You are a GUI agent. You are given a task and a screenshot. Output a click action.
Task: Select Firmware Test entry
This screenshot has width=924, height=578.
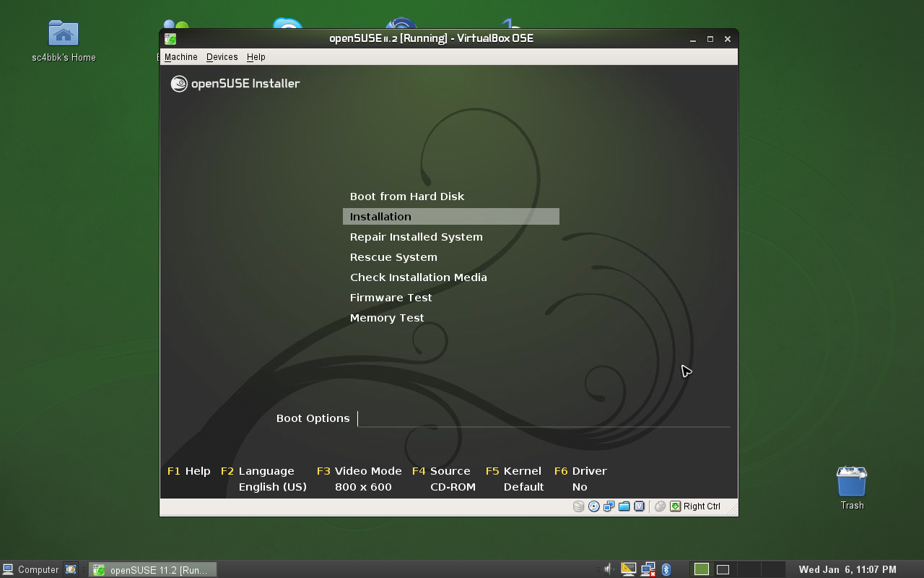(391, 298)
